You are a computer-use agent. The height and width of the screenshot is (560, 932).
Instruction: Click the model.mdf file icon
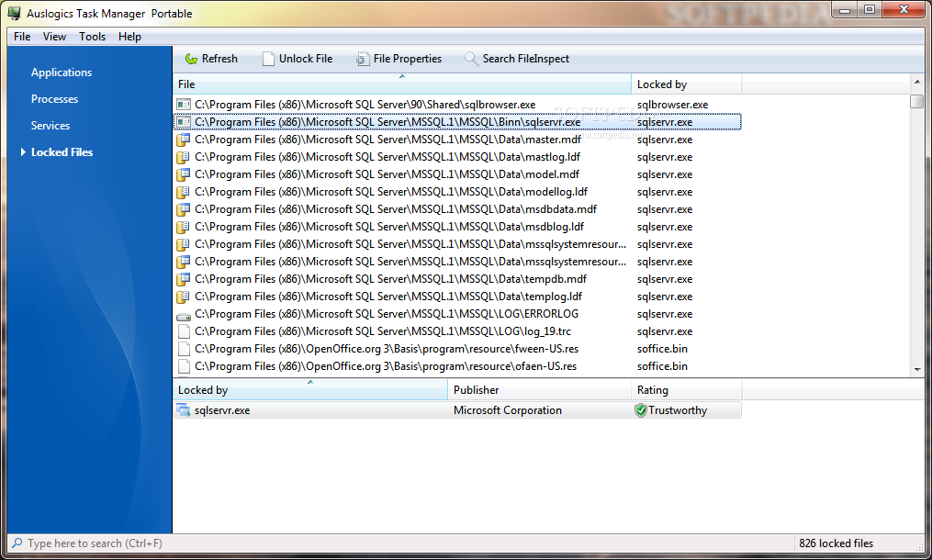(x=184, y=174)
